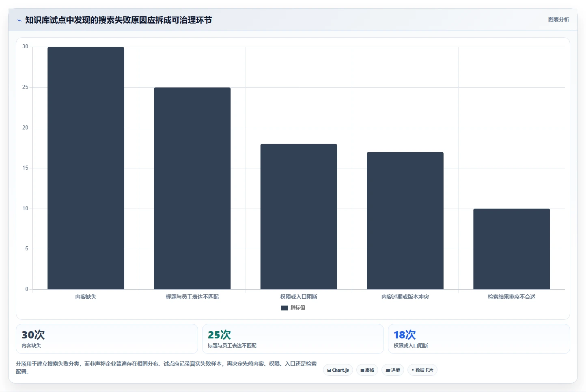Open the 30次 内容缺失 data card
The width and height of the screenshot is (586, 392).
(107, 339)
